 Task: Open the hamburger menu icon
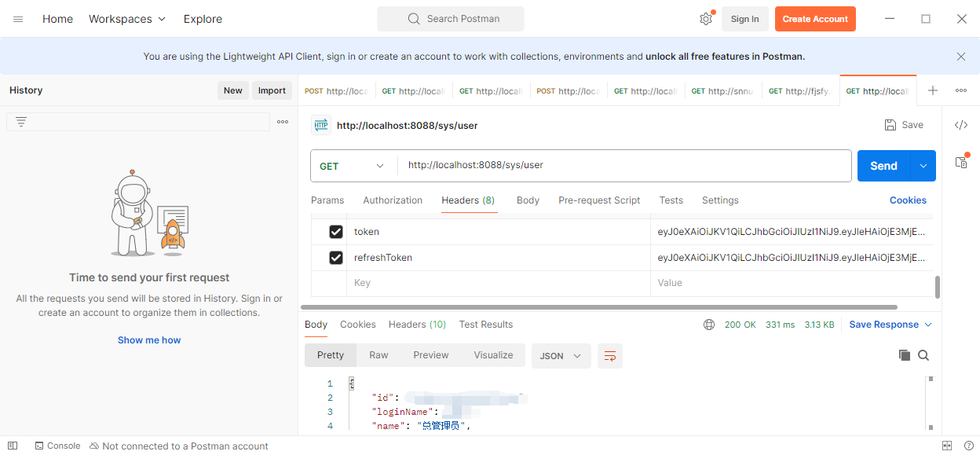tap(18, 19)
